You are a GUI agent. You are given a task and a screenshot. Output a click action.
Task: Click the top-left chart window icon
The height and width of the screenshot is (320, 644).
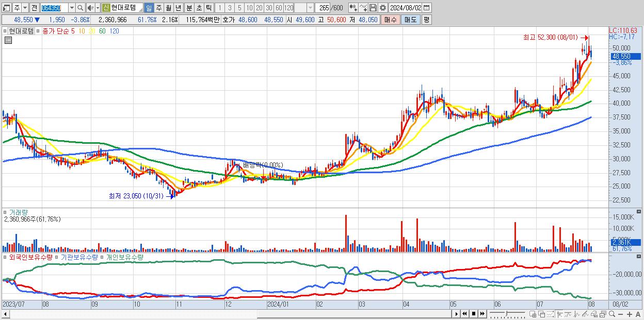[7, 8]
